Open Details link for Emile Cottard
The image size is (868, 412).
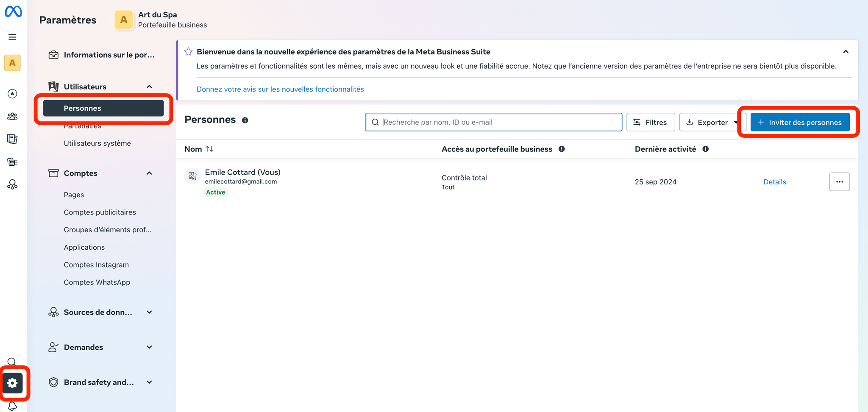click(x=774, y=182)
